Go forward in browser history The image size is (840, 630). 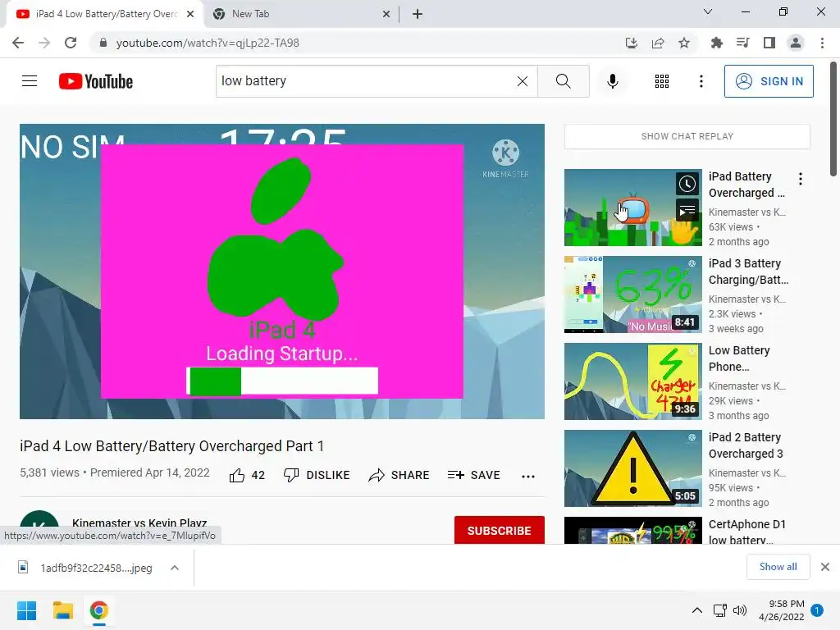tap(44, 43)
